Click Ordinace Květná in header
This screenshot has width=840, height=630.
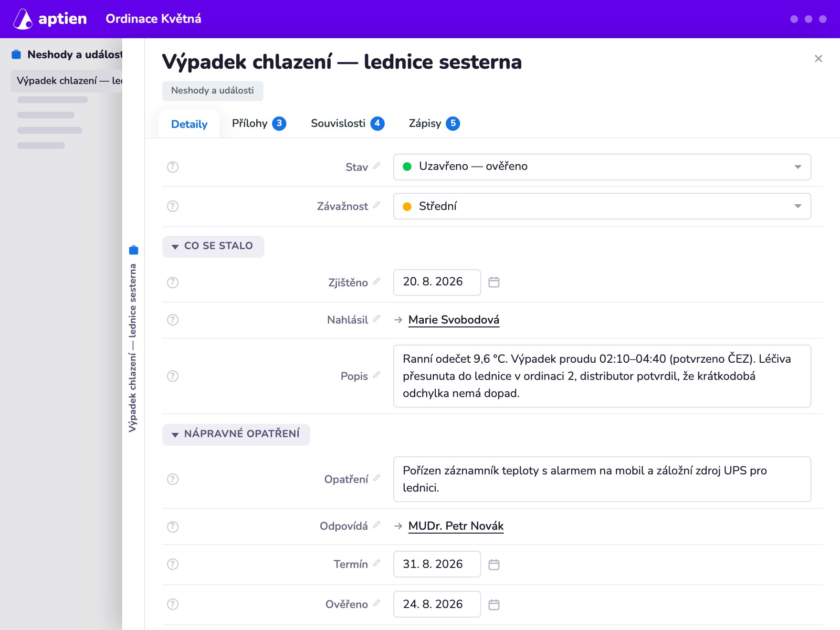[x=153, y=19]
